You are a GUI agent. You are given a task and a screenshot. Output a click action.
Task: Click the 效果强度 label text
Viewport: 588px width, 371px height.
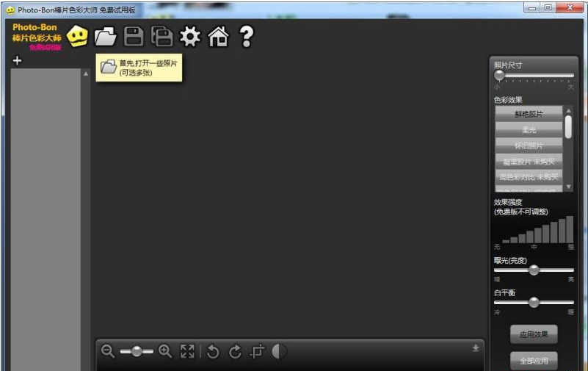(508, 202)
